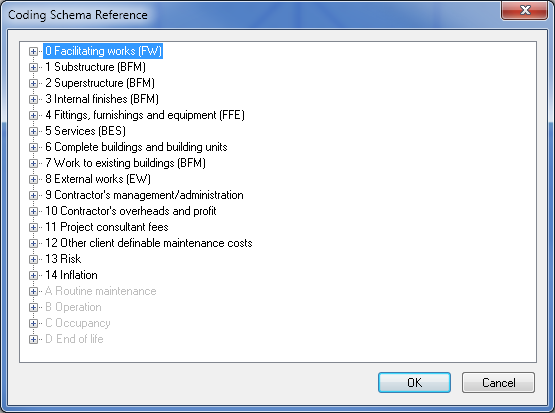The image size is (555, 413).
Task: Expand the 1 Substructure (BFM) node
Action: [x=33, y=67]
